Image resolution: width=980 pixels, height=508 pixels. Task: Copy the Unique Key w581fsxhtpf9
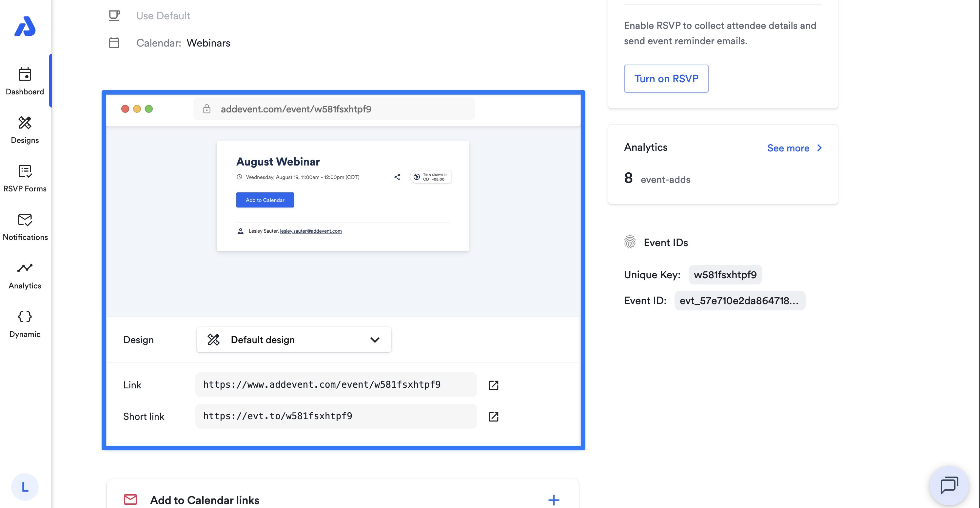pyautogui.click(x=725, y=274)
